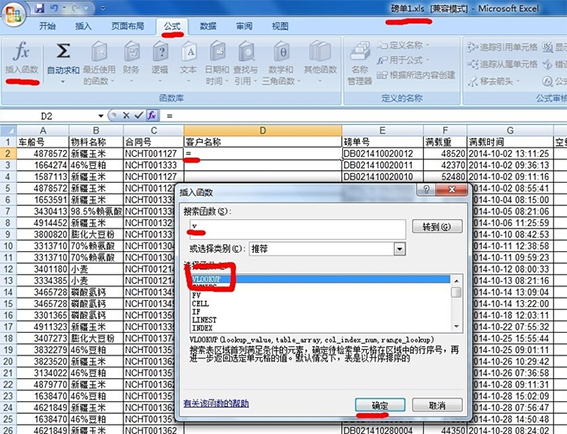Viewport: 567px width, 434px height.
Task: Click 追踪从属单元格
Action: 502,64
